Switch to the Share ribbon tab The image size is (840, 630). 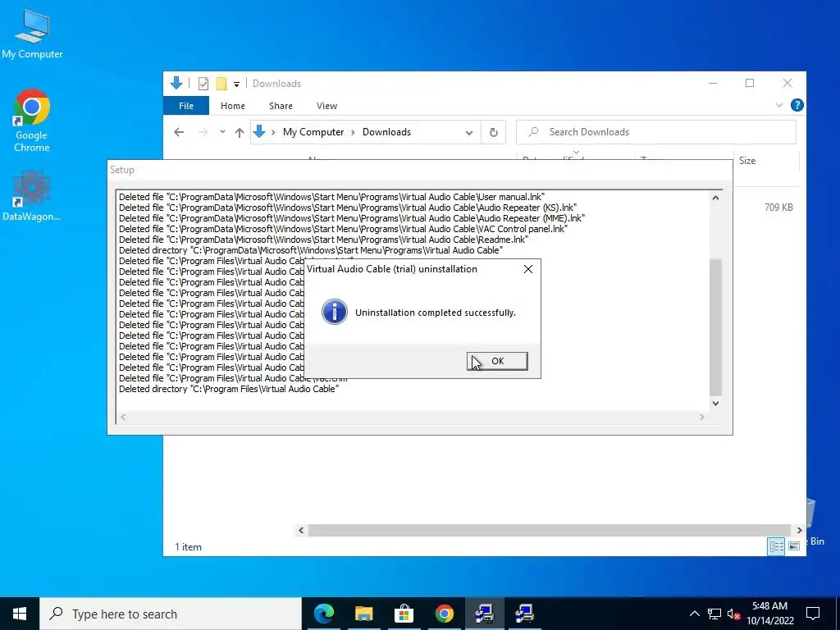tap(281, 106)
